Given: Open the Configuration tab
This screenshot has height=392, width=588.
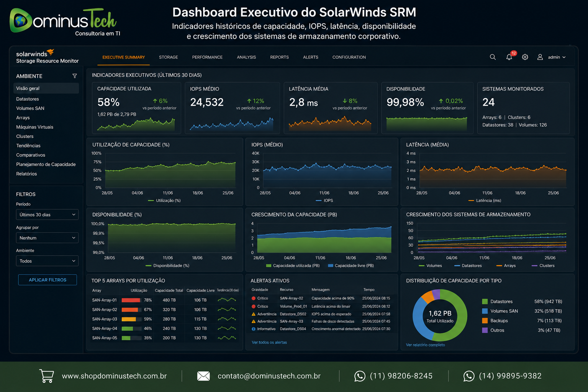Looking at the screenshot, I should 349,57.
